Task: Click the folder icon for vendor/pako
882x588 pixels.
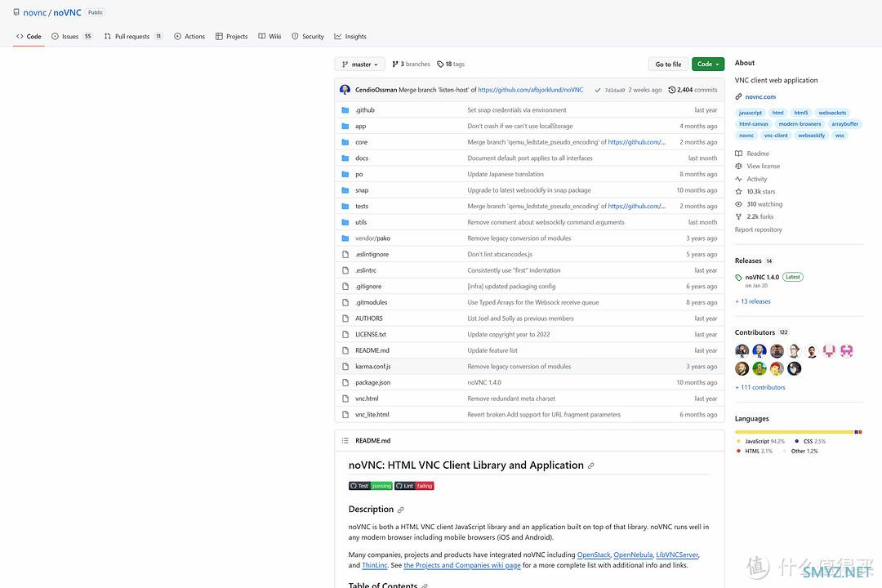Action: 345,238
